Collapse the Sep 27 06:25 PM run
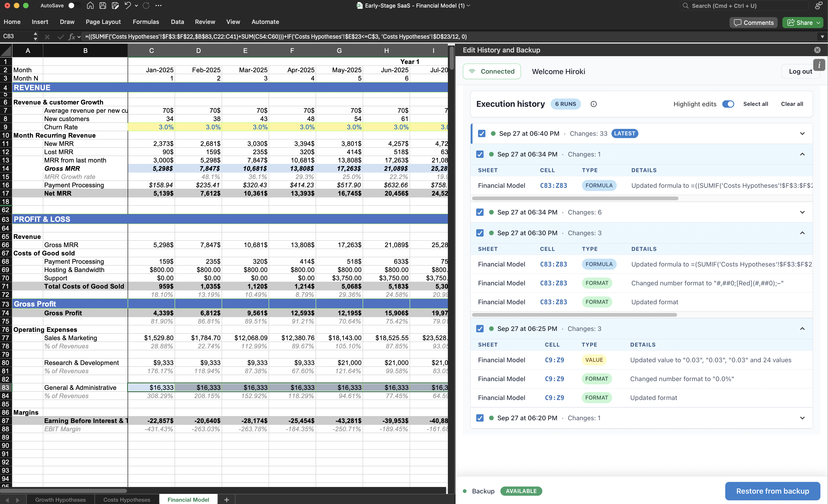The width and height of the screenshot is (828, 504). tap(802, 329)
